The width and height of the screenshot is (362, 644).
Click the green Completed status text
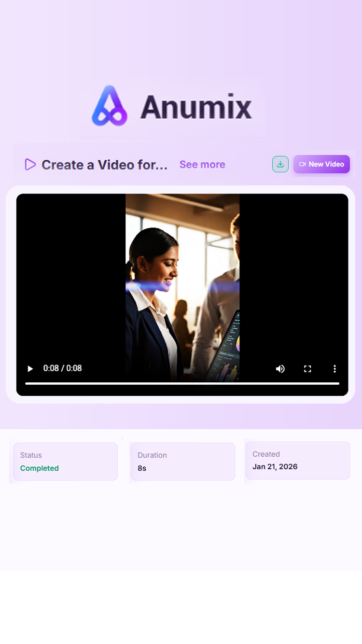[x=40, y=468]
